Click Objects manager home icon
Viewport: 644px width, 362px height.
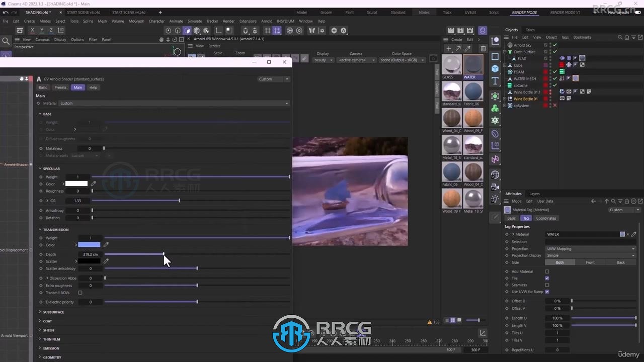coord(626,37)
